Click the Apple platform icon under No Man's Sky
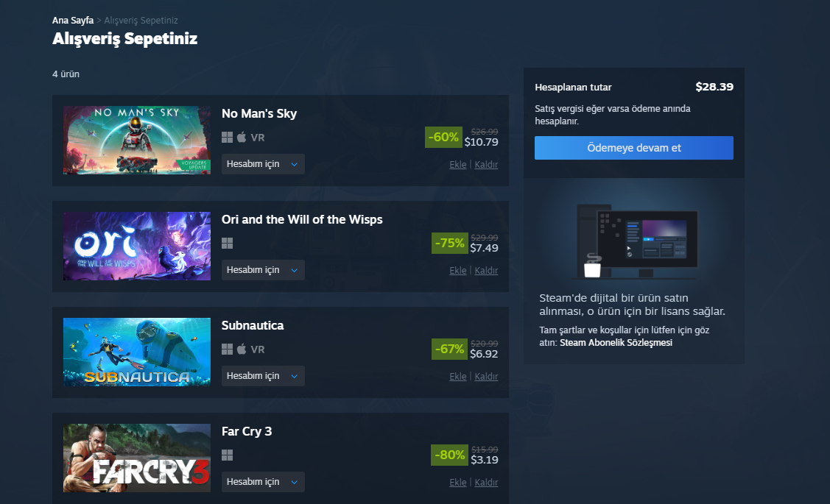Screen dimensions: 830x504 pos(242,138)
